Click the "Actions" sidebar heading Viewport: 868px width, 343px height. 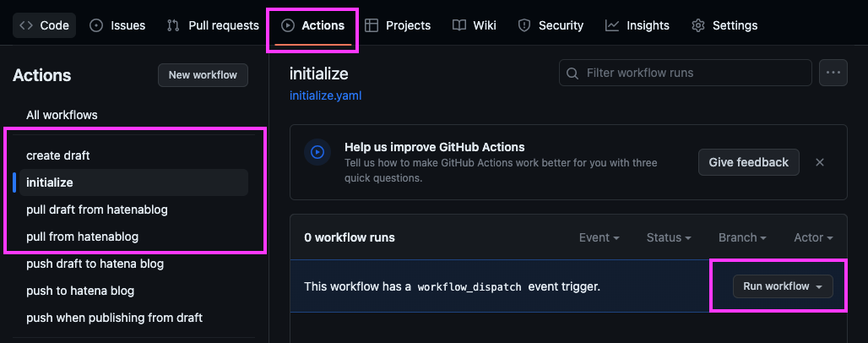(x=42, y=75)
